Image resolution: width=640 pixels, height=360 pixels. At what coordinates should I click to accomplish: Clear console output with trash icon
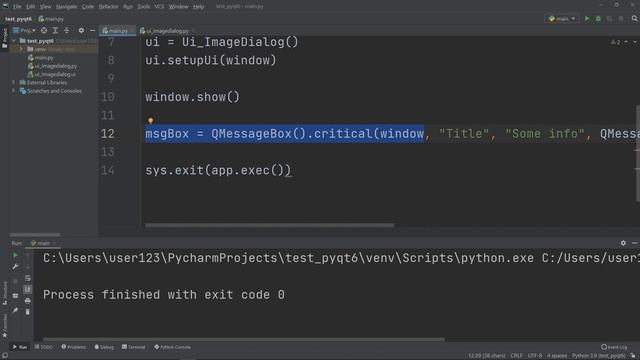click(28, 312)
